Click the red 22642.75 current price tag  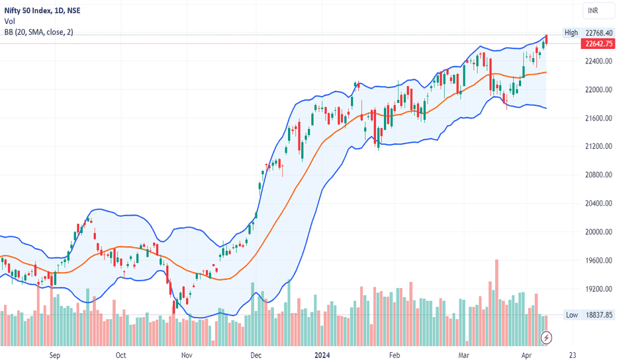pyautogui.click(x=598, y=44)
